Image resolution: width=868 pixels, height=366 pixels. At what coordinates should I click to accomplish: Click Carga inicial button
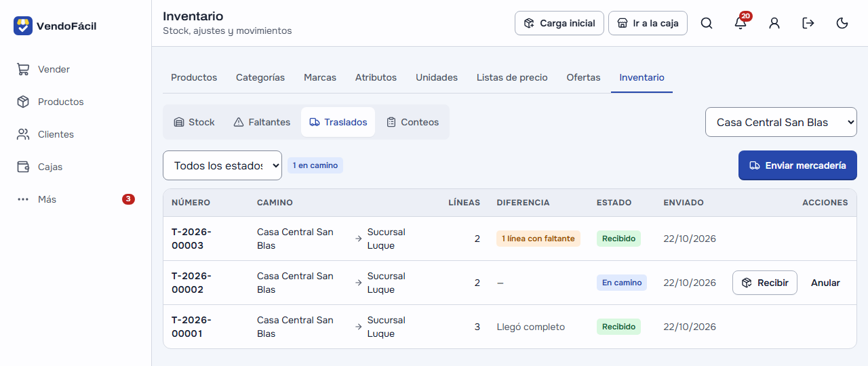click(559, 23)
